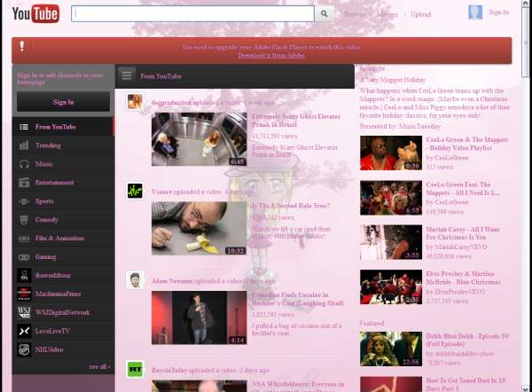Click the sidebar Sign In button
Screen dimensions: 532x392
(63, 102)
